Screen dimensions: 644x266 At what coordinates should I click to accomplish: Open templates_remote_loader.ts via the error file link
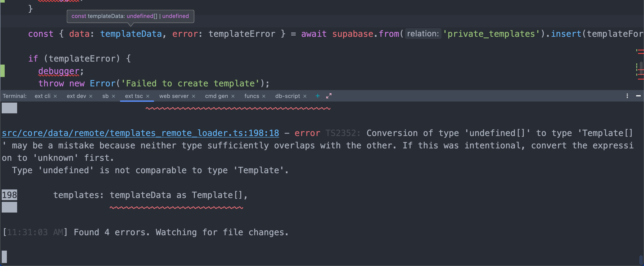[140, 133]
